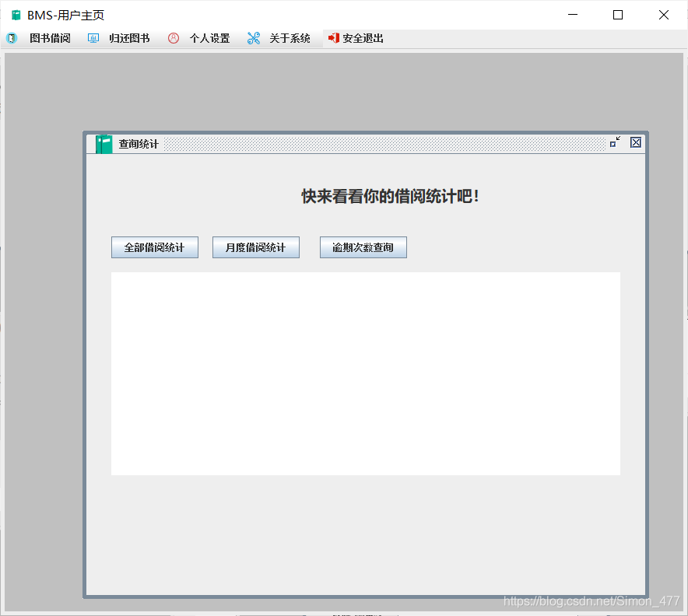Click the 逾期次数查询 button
The image size is (688, 616).
pos(363,247)
